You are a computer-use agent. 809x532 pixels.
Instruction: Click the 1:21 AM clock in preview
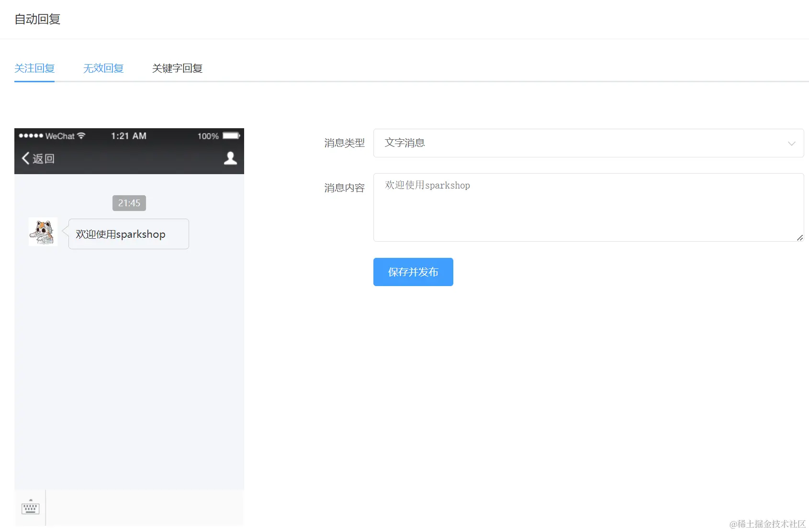(129, 136)
